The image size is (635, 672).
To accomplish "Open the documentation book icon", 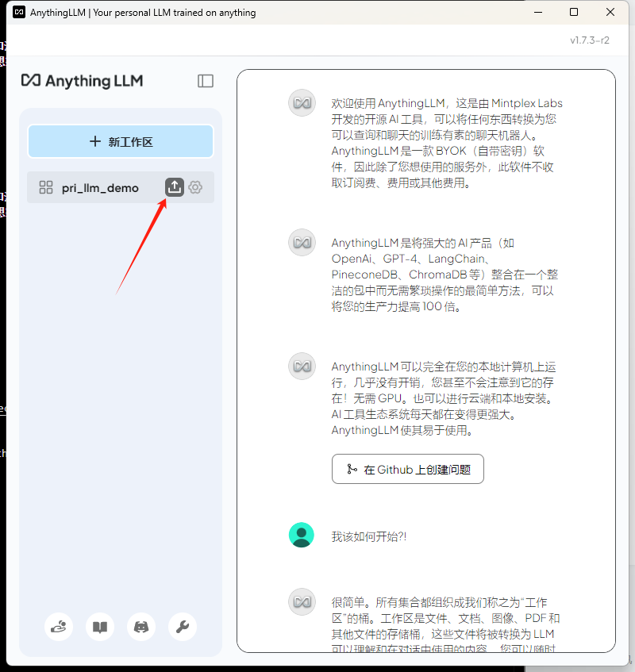I will [x=100, y=627].
